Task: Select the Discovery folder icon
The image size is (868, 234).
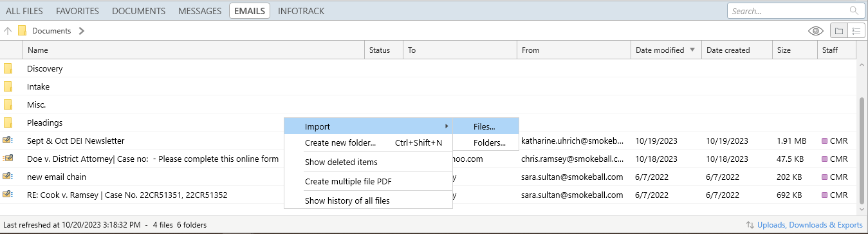Action: (x=8, y=68)
